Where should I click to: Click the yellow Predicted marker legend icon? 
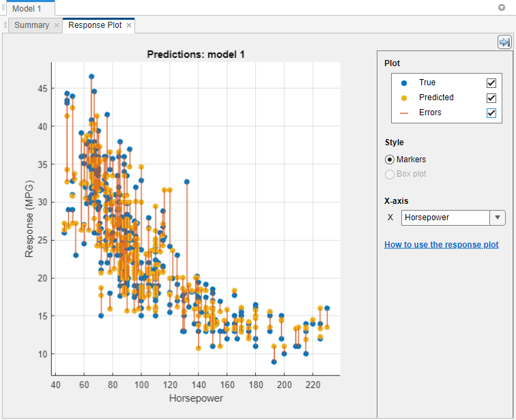click(x=403, y=97)
